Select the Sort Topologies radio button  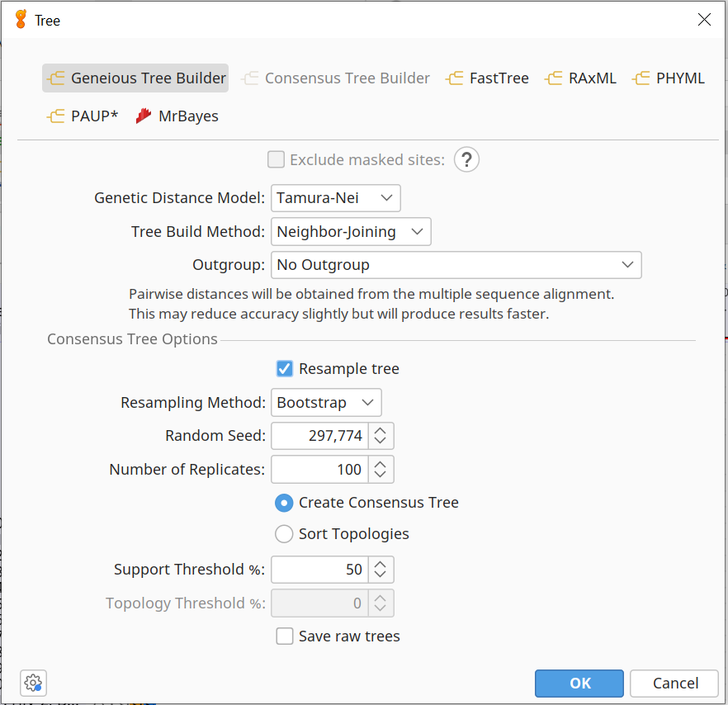284,534
